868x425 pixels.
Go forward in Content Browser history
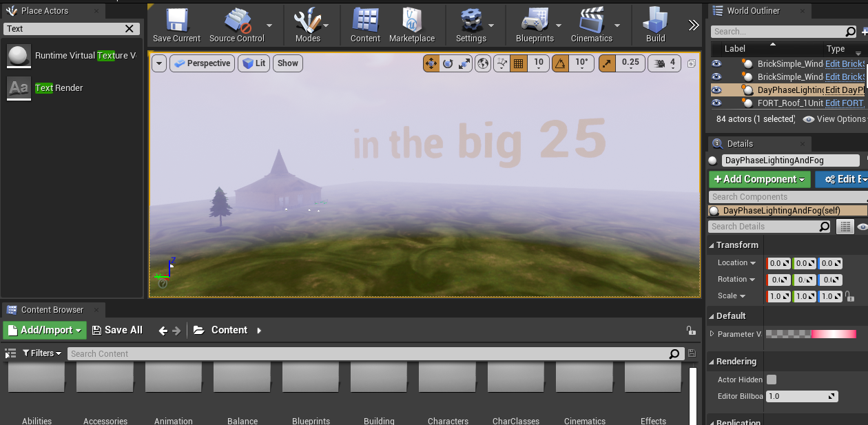click(x=176, y=331)
